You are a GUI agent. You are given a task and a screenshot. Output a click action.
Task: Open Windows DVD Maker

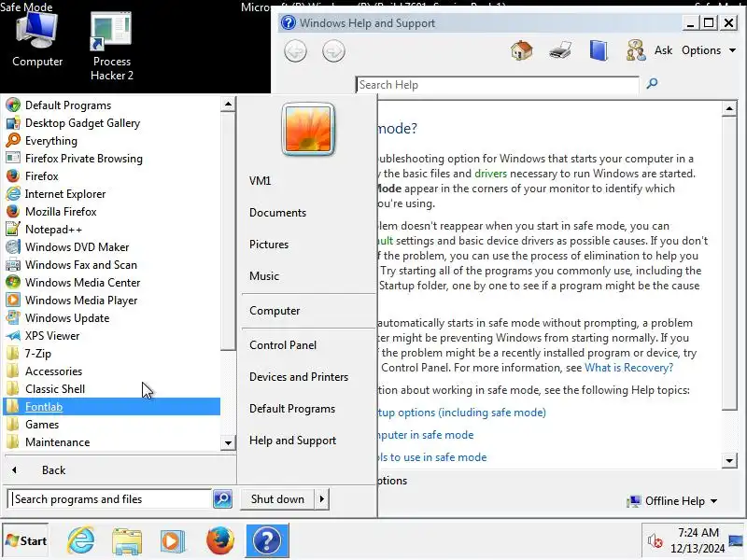pos(112,247)
